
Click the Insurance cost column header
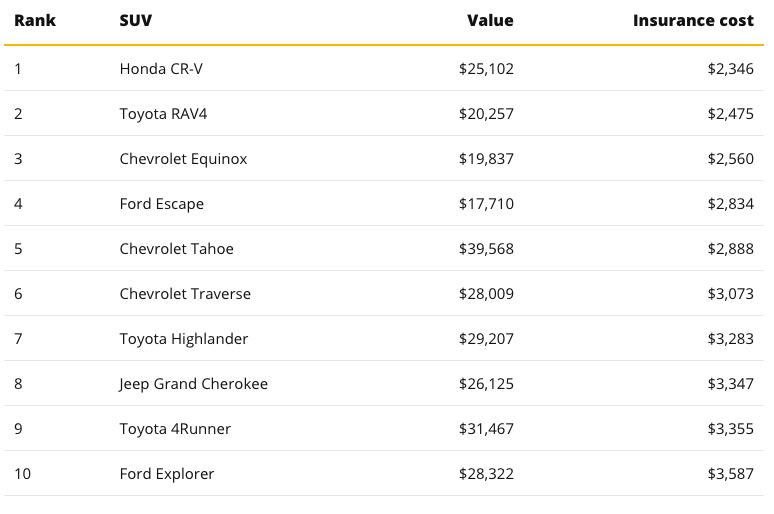tap(693, 20)
